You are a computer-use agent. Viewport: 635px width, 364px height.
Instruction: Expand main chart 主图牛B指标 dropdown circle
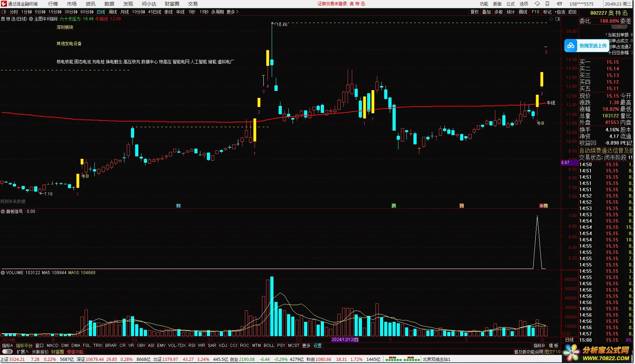click(x=31, y=19)
